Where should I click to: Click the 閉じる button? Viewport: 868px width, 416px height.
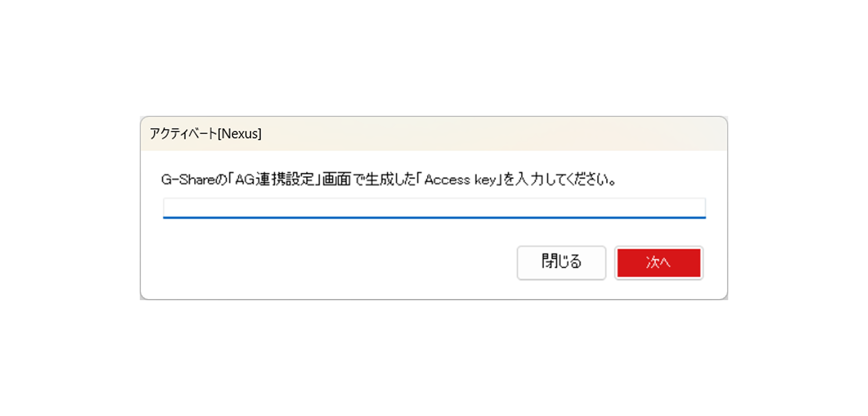[x=561, y=263]
